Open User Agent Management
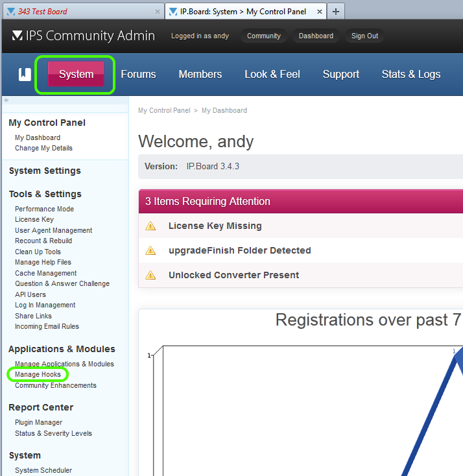 click(x=53, y=230)
